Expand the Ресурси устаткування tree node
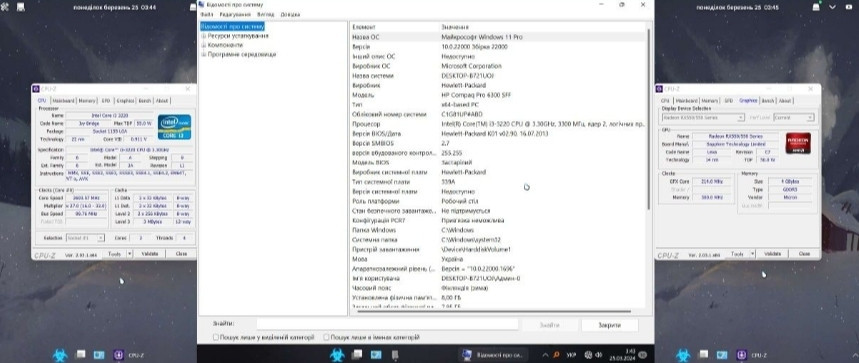Viewport: 859px width, 363px height. (x=204, y=36)
